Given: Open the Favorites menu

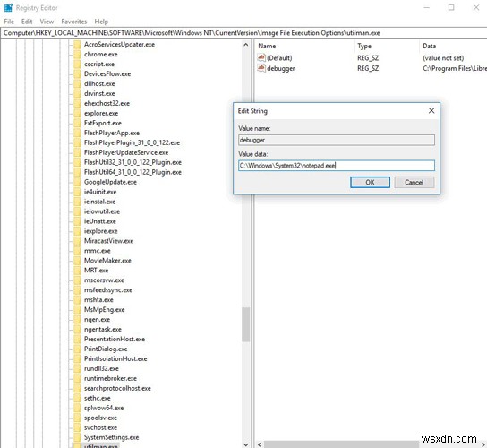Looking at the screenshot, I should pyautogui.click(x=74, y=22).
